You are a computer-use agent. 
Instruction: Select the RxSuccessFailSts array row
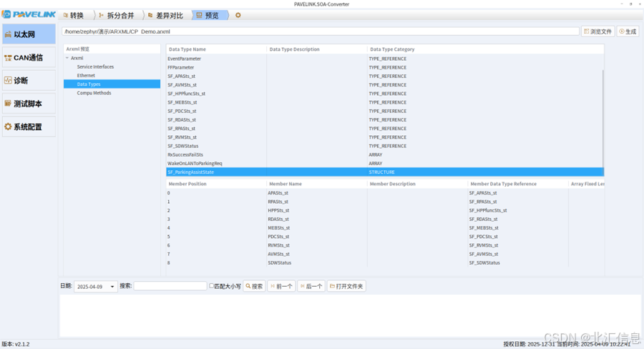pyautogui.click(x=384, y=154)
